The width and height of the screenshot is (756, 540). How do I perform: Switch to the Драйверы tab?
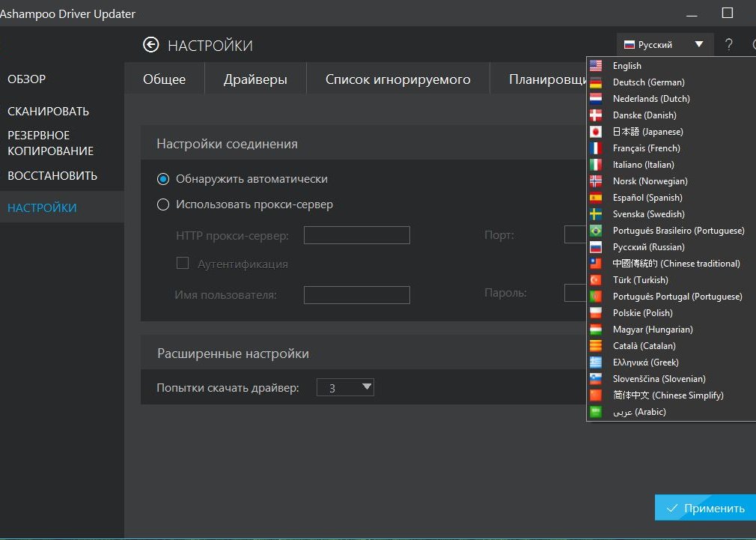point(255,79)
